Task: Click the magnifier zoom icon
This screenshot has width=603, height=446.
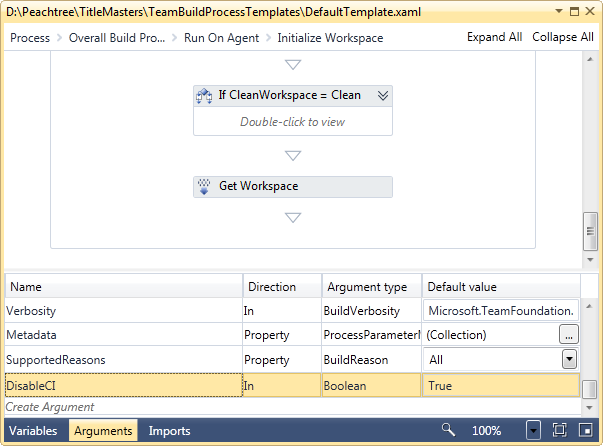Action: pyautogui.click(x=448, y=430)
